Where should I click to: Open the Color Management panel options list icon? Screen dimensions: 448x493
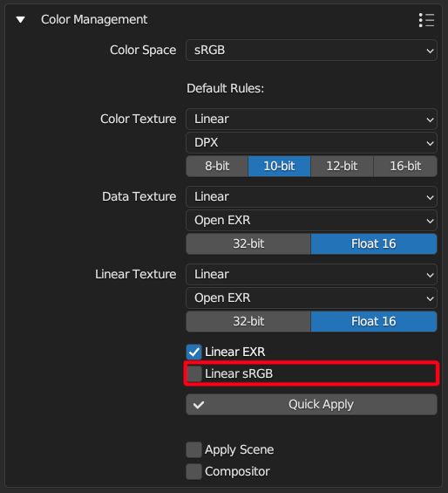[426, 20]
